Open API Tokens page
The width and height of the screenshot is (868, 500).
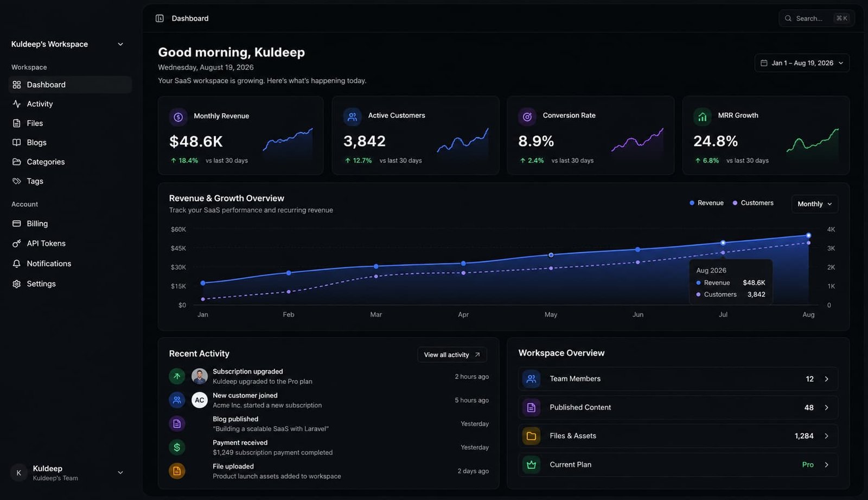click(x=71, y=243)
